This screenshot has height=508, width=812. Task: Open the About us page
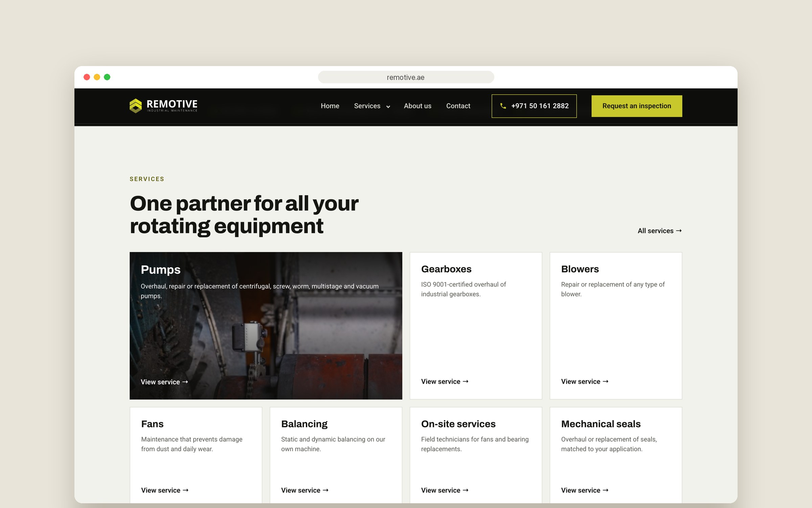pos(418,106)
